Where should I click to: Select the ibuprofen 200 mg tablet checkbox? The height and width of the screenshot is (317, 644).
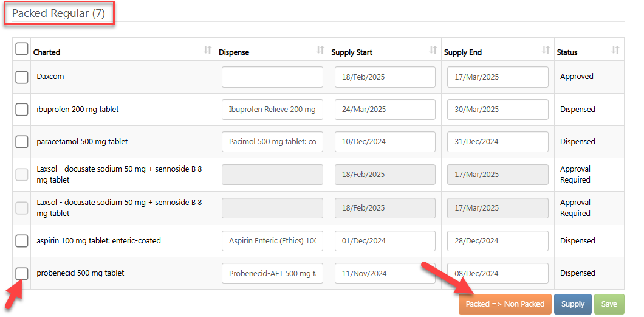(x=22, y=110)
